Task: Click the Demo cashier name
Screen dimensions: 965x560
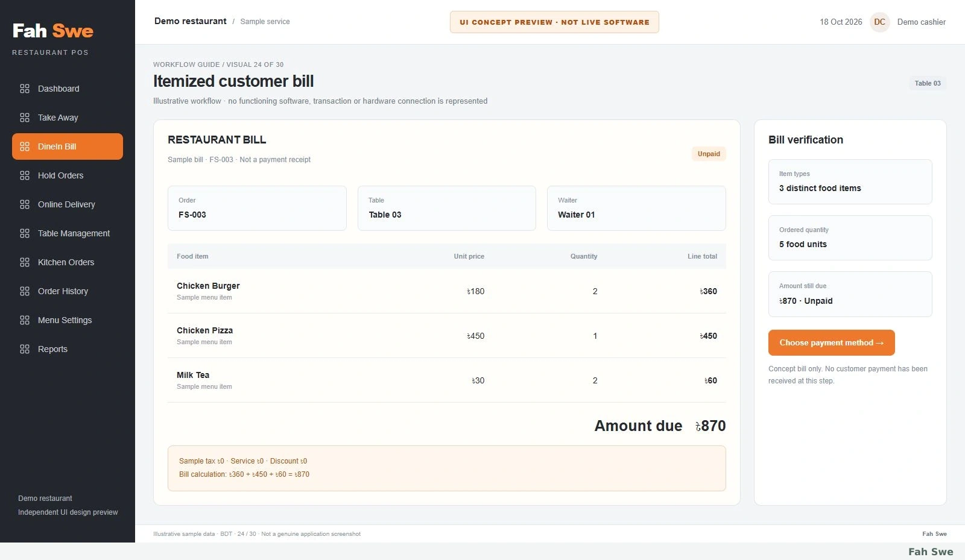Action: tap(921, 22)
